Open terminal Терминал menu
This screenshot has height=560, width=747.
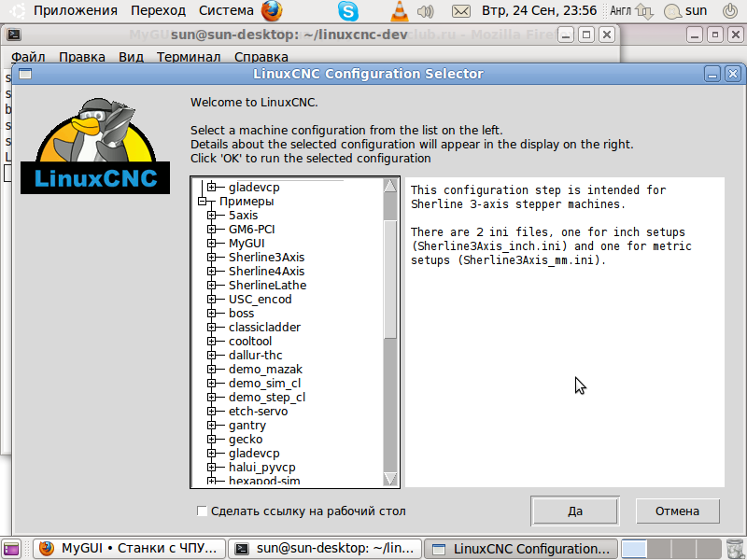tap(189, 57)
